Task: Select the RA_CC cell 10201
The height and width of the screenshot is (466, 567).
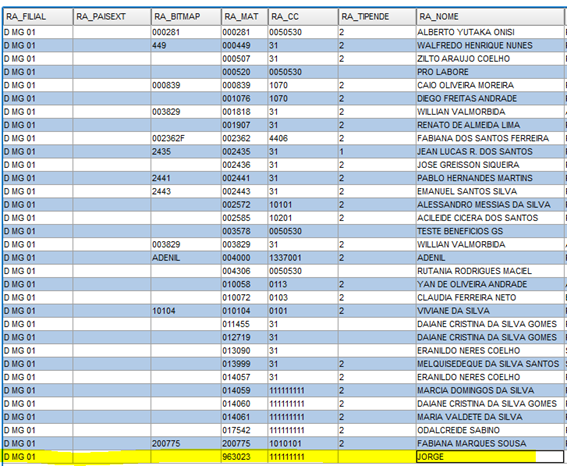Action: pyautogui.click(x=303, y=218)
